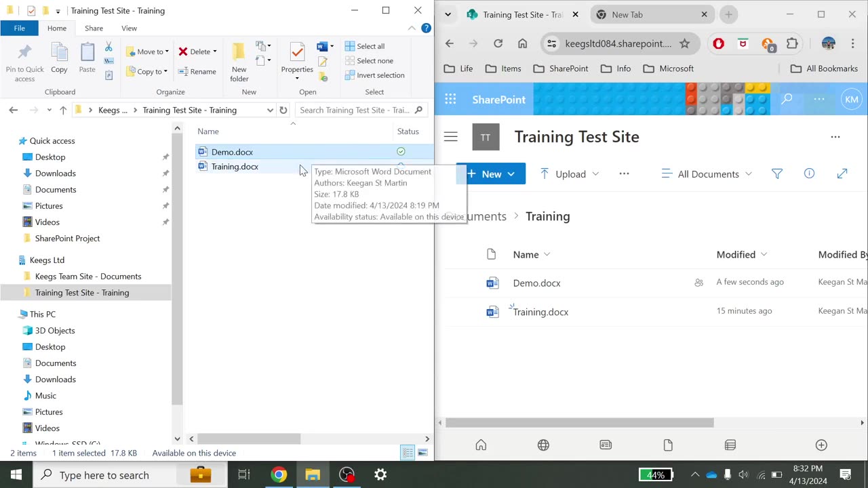Select Demo.docx in File Explorer

(x=232, y=152)
